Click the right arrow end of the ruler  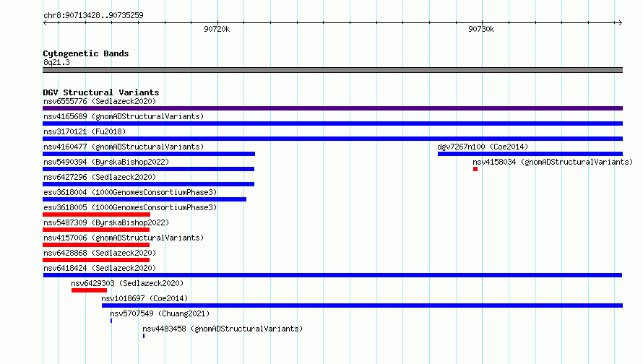click(620, 22)
